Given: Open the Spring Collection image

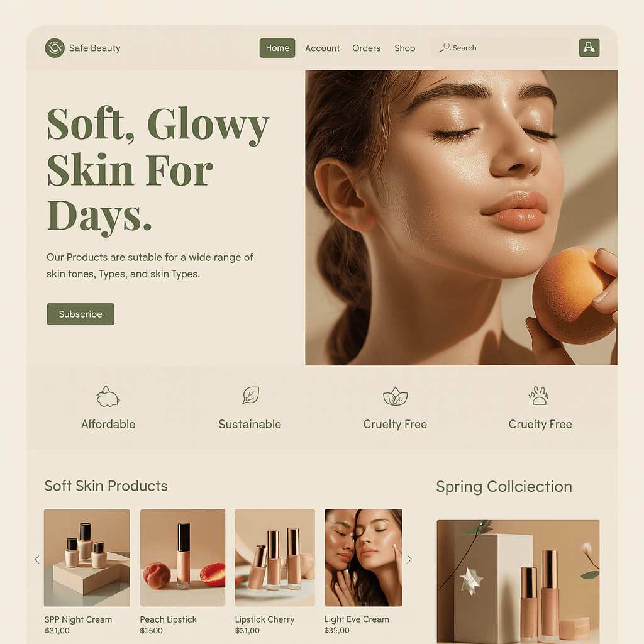Looking at the screenshot, I should click(518, 582).
